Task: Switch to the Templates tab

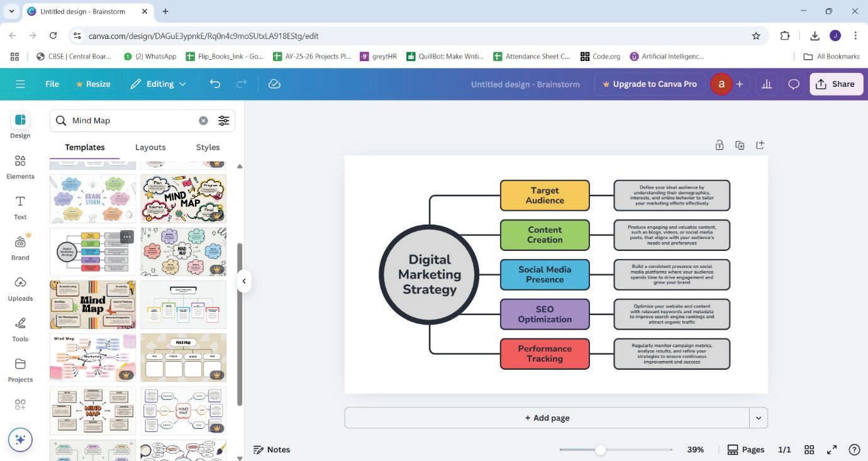Action: (x=85, y=147)
